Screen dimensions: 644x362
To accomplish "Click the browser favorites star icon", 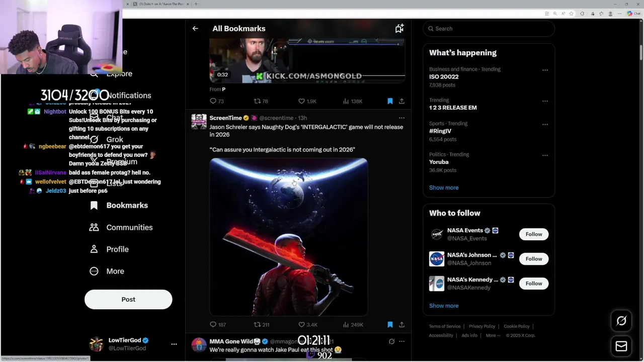I will (x=571, y=14).
